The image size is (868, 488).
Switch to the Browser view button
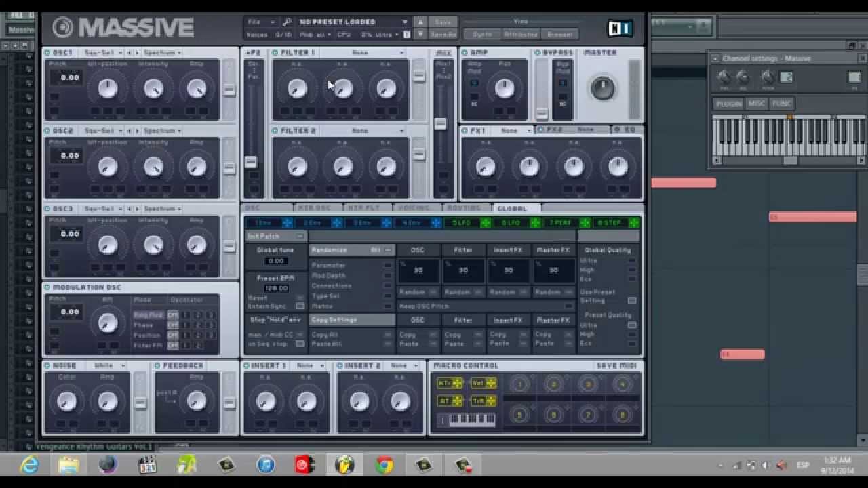[560, 34]
